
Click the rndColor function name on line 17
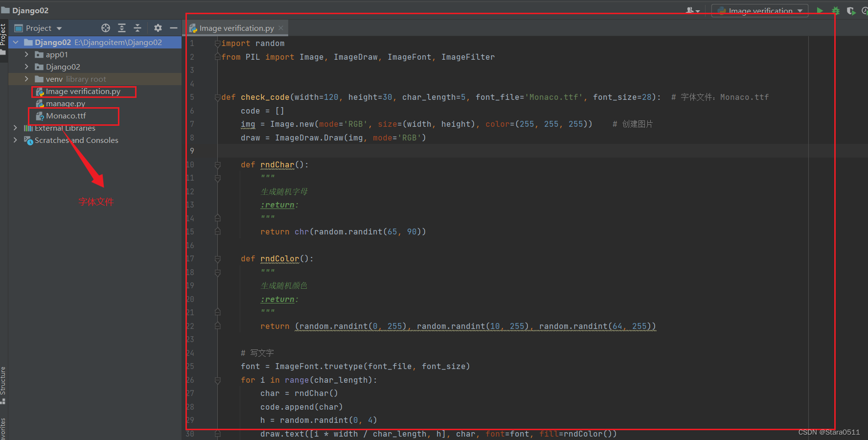(280, 259)
